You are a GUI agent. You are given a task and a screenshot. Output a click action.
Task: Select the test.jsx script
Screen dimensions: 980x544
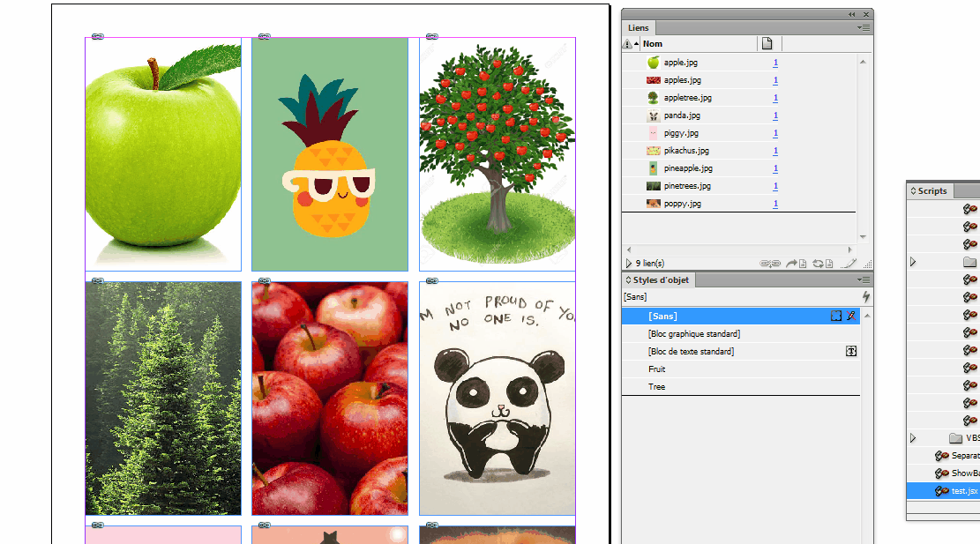point(943,491)
